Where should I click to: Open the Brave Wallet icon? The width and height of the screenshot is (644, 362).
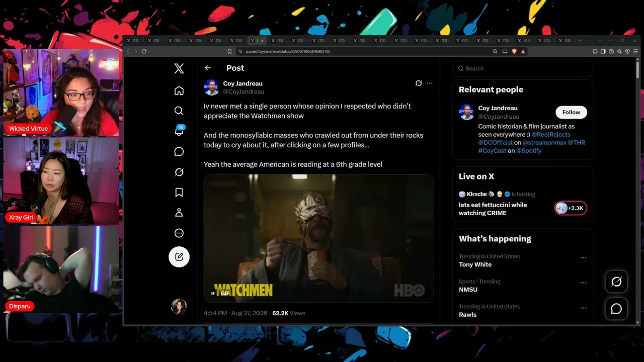pos(611,51)
